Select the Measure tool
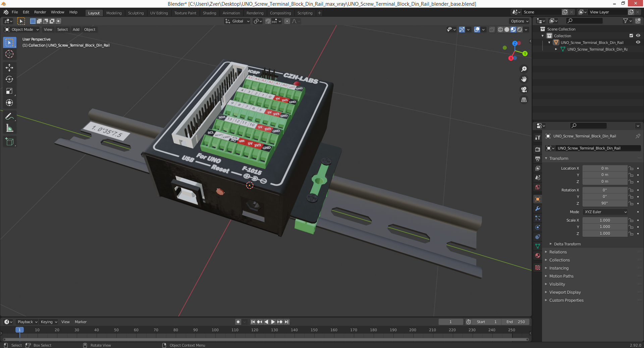Image resolution: width=644 pixels, height=348 pixels. (x=9, y=128)
